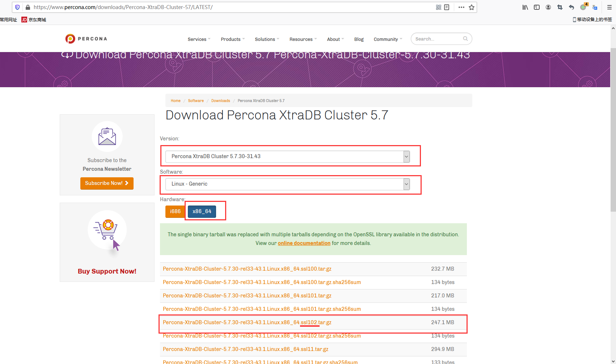Image resolution: width=616 pixels, height=364 pixels.
Task: Click the undo arrow toolbar icon
Action: (x=571, y=7)
